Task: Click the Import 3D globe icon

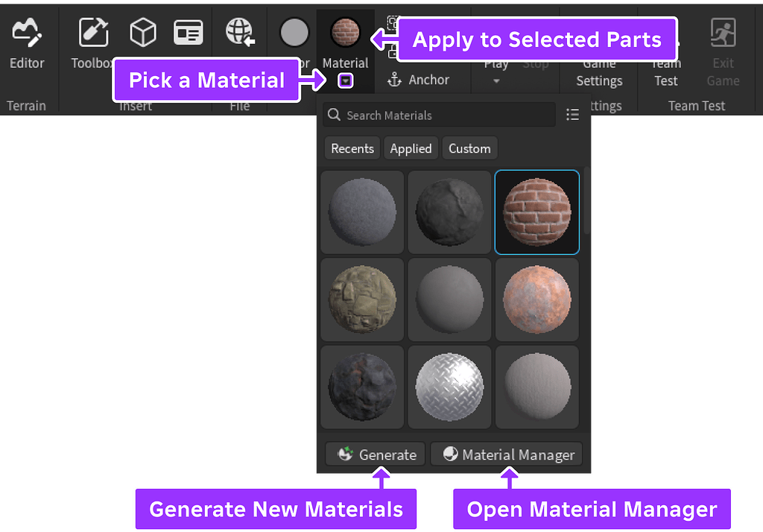Action: pyautogui.click(x=240, y=33)
